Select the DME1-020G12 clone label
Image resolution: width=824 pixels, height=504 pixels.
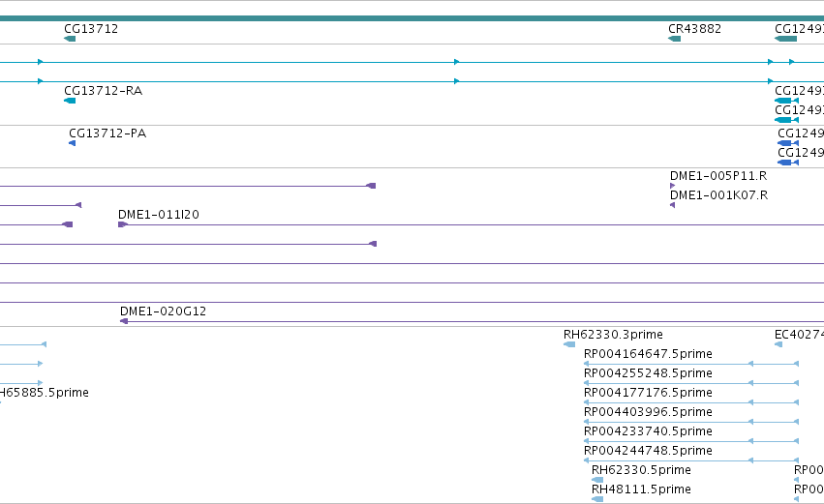163,311
